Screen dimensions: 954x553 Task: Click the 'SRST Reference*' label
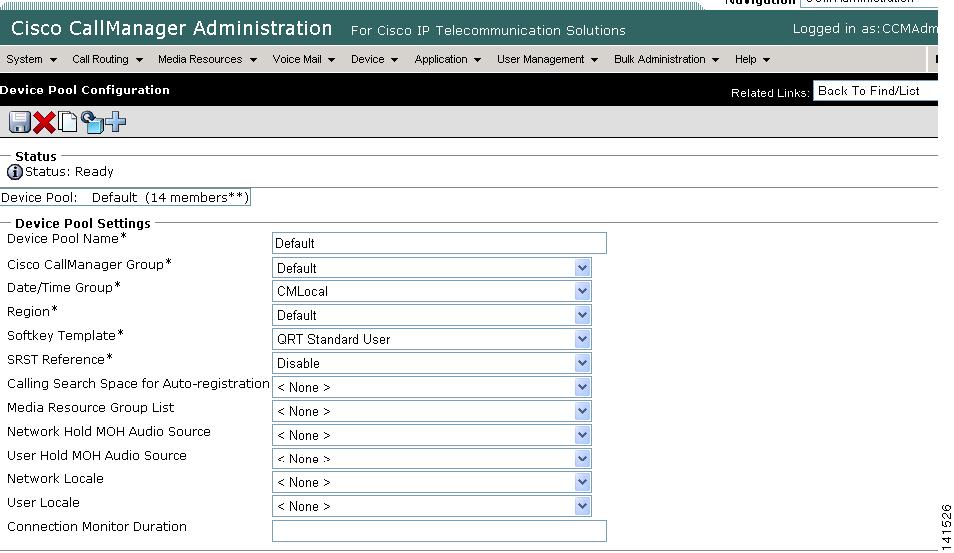[60, 360]
